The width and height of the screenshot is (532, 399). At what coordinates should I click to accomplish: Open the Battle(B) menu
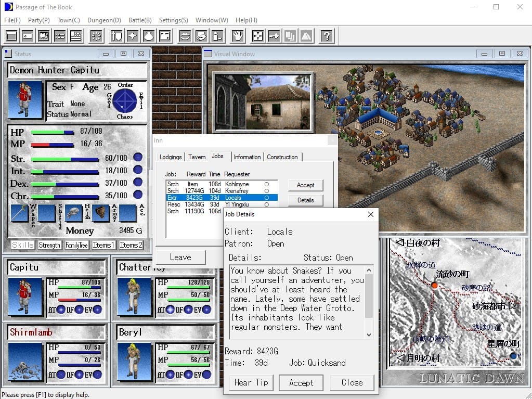140,20
